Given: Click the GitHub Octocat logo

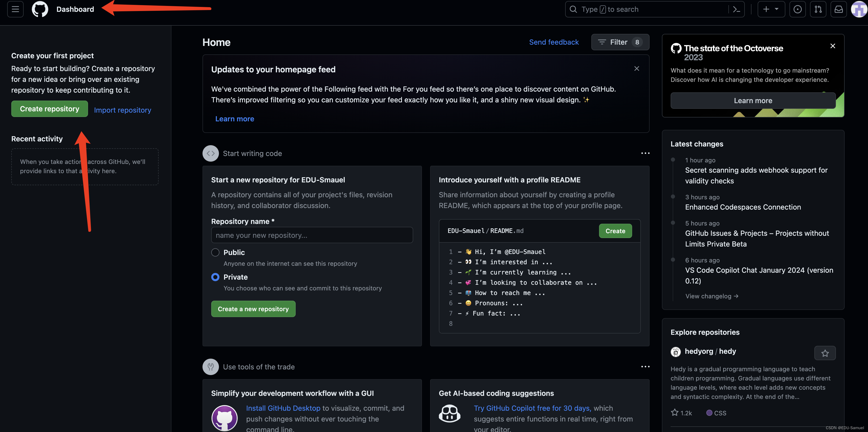Looking at the screenshot, I should point(40,9).
